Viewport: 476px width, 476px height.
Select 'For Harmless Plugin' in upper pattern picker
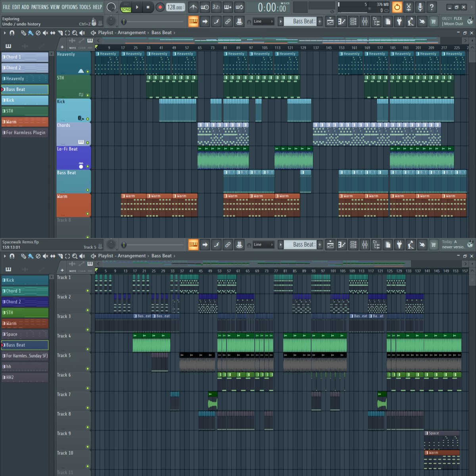pyautogui.click(x=25, y=132)
